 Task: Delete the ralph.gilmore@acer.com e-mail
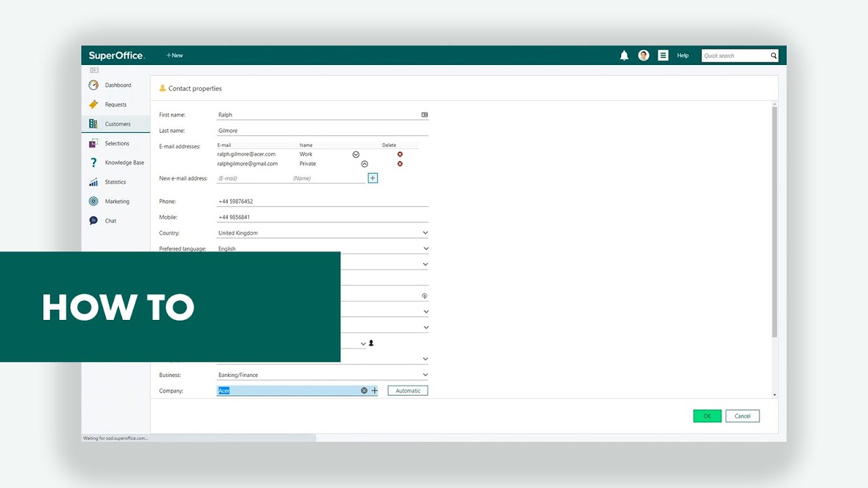point(400,155)
